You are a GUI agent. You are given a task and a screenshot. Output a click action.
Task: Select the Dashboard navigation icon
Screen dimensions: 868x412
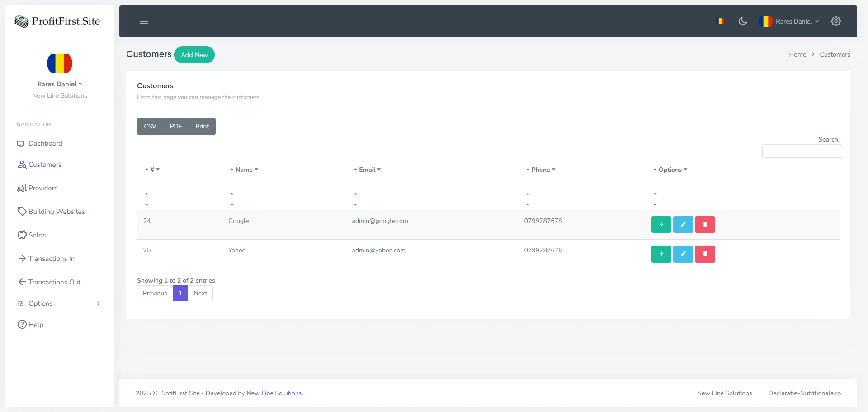click(x=21, y=143)
